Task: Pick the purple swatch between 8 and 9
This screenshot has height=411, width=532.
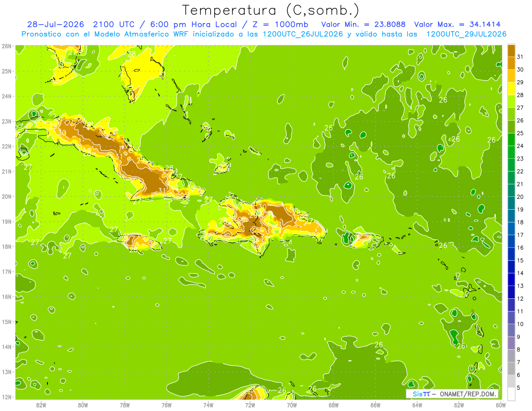Action: 511,343
